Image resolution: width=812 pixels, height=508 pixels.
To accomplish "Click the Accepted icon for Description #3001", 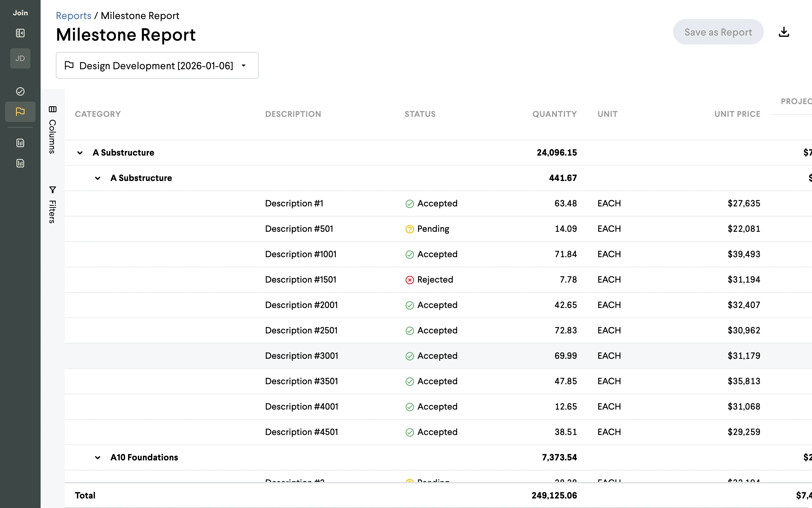I will click(410, 356).
